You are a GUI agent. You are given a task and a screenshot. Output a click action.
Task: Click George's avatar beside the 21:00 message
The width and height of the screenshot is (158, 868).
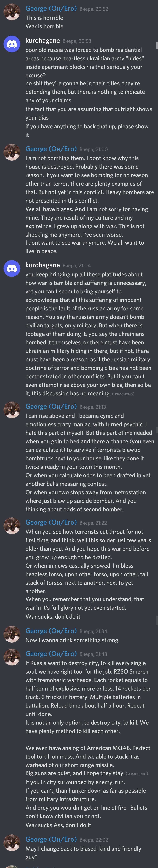point(12,152)
